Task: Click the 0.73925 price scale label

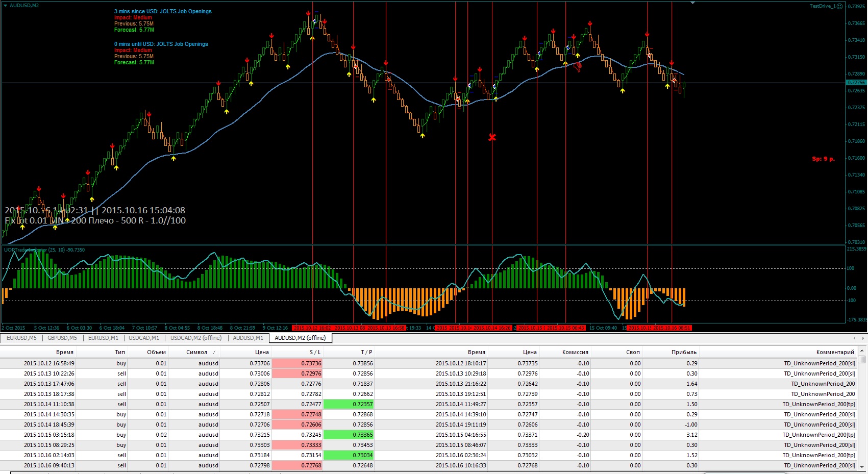Action: click(x=856, y=7)
